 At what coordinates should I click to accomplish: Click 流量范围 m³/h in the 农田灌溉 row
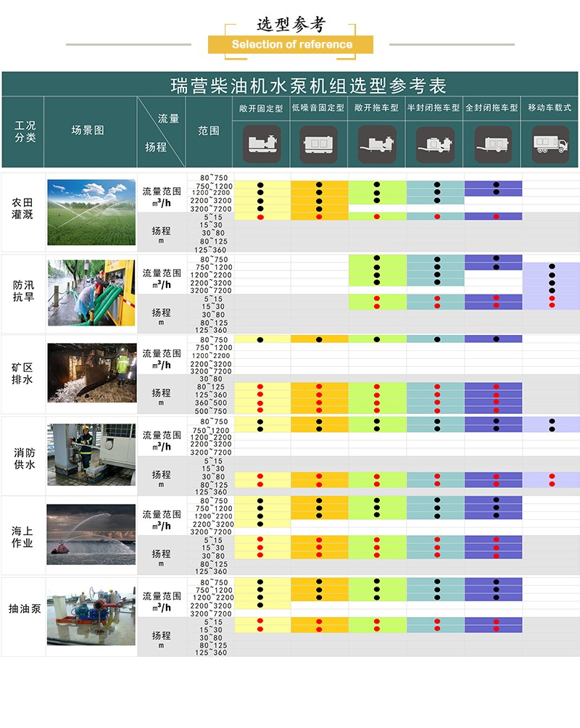pyautogui.click(x=162, y=197)
